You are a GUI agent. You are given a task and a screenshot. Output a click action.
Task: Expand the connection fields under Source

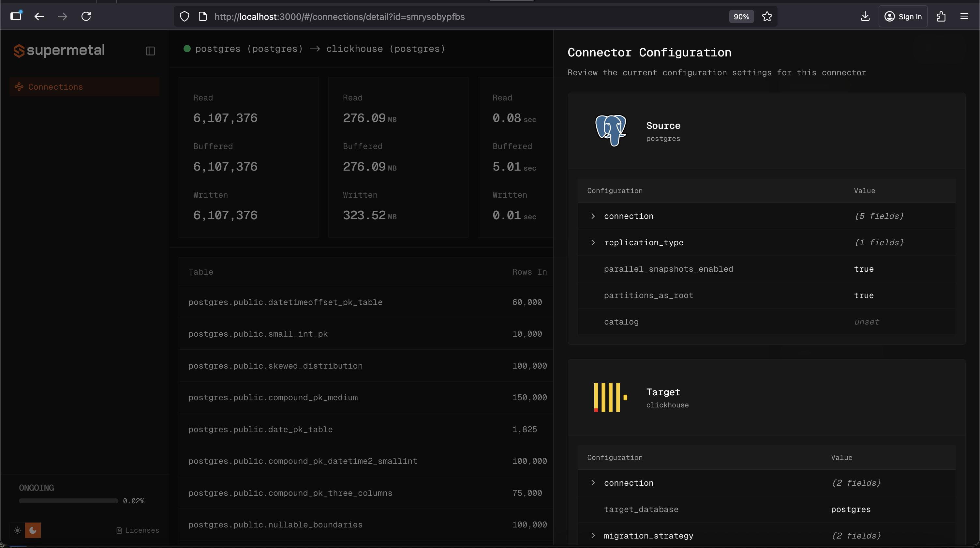click(x=593, y=216)
